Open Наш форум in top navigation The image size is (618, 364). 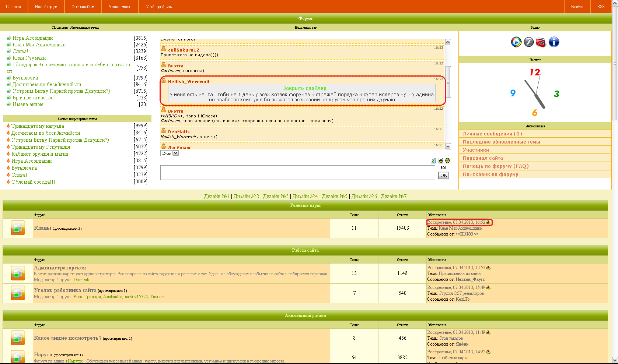pos(46,7)
